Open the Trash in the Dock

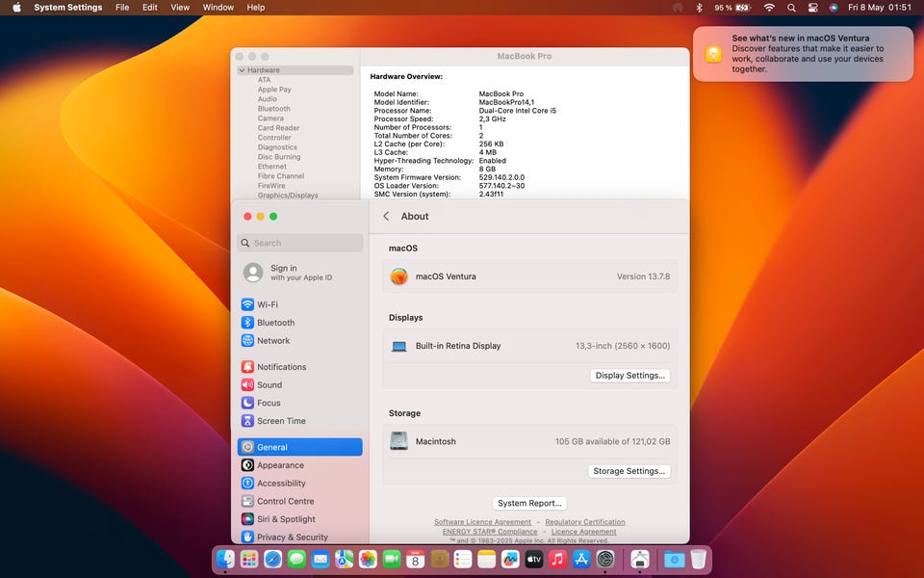699,559
